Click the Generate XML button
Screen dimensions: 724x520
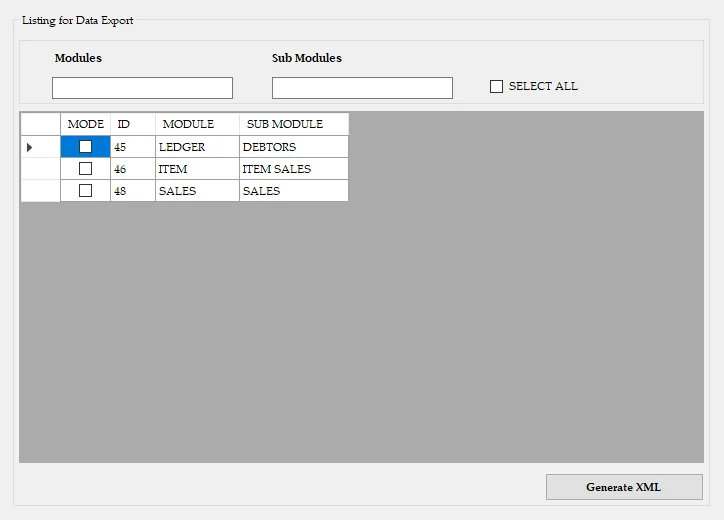pos(624,487)
